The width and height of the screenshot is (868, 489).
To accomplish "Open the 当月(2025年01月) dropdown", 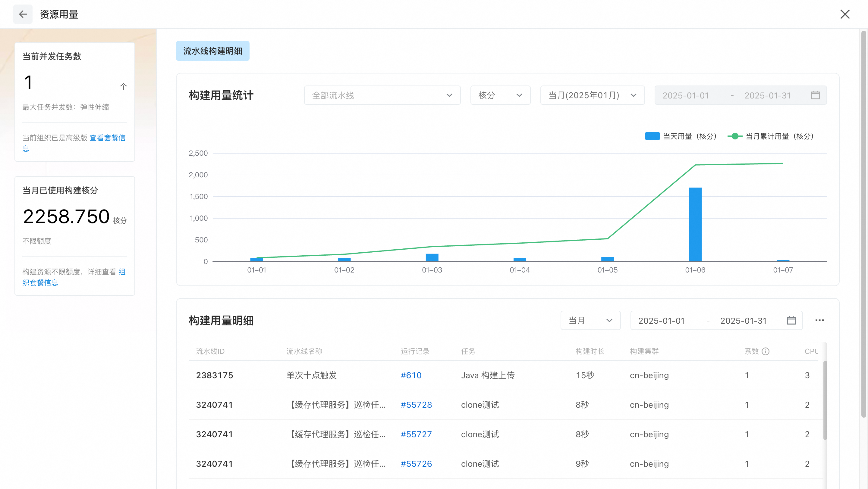I will click(x=592, y=95).
